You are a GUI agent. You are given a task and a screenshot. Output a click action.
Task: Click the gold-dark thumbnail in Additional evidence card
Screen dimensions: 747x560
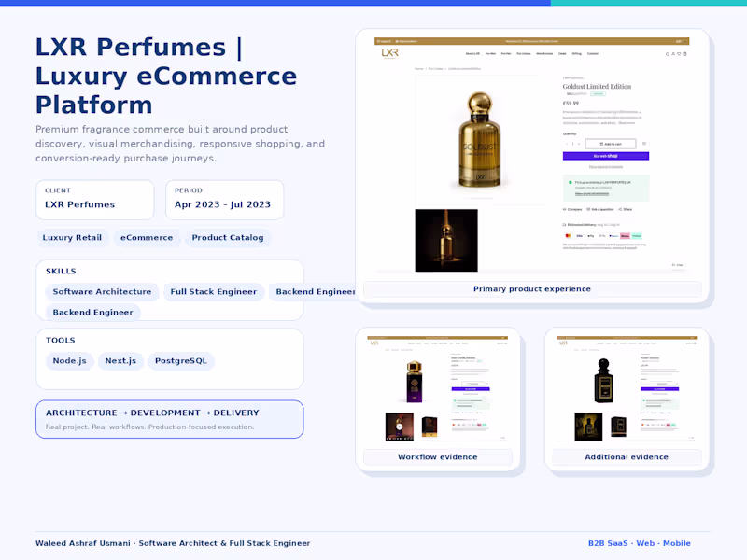(x=588, y=427)
